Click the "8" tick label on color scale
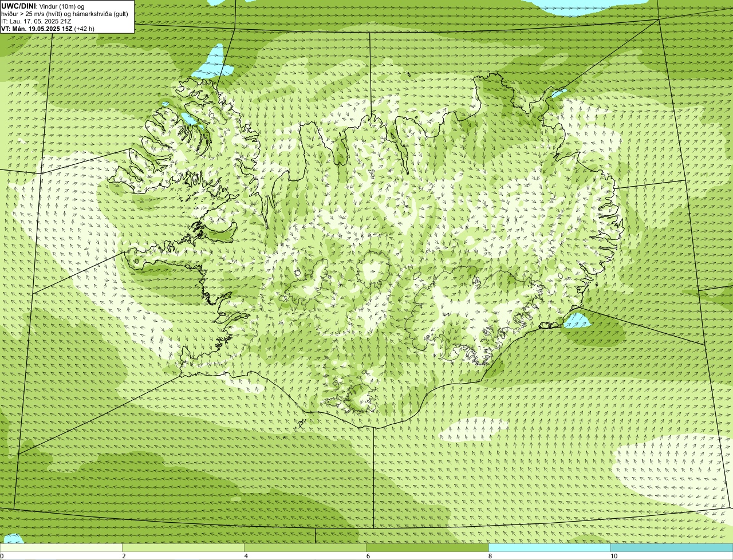 [x=490, y=556]
